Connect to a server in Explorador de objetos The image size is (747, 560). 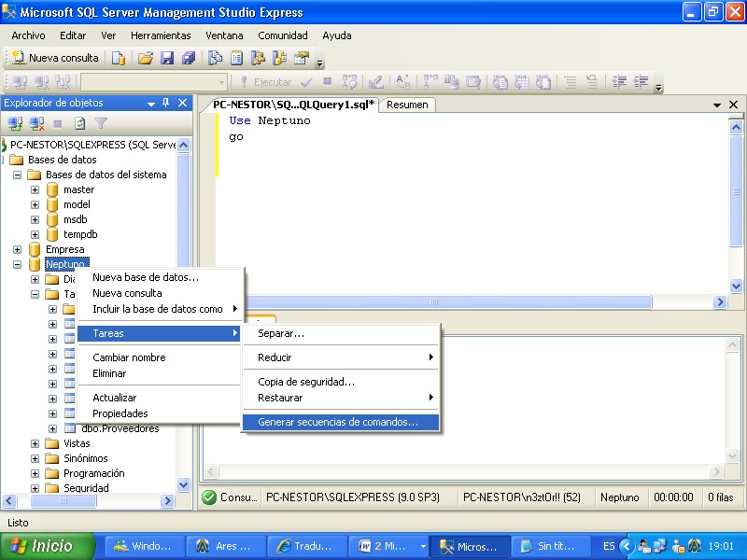(13, 121)
